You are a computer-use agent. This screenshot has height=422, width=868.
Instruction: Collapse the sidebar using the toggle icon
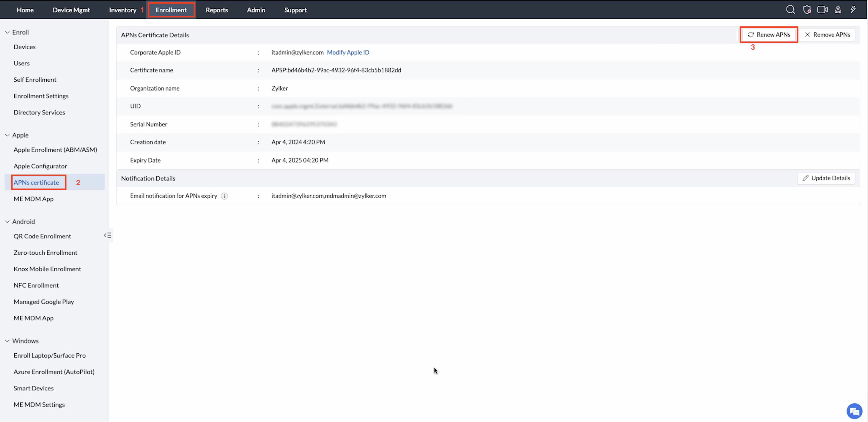click(108, 235)
